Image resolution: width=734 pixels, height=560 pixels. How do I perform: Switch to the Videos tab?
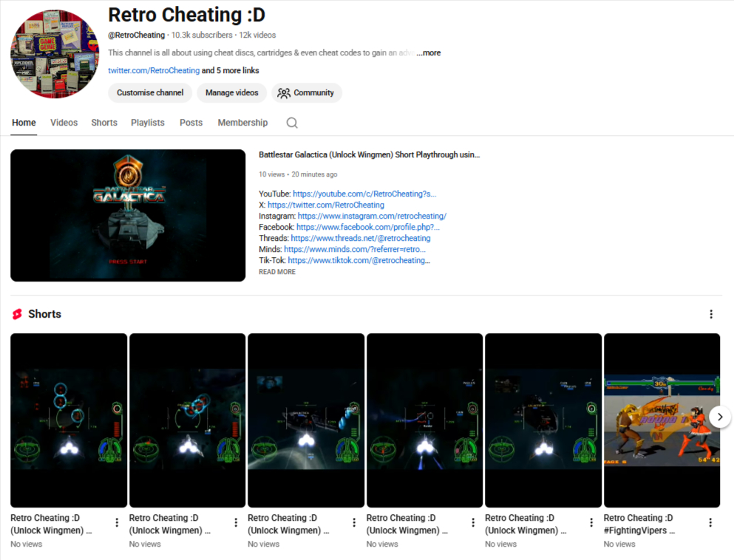click(x=64, y=123)
